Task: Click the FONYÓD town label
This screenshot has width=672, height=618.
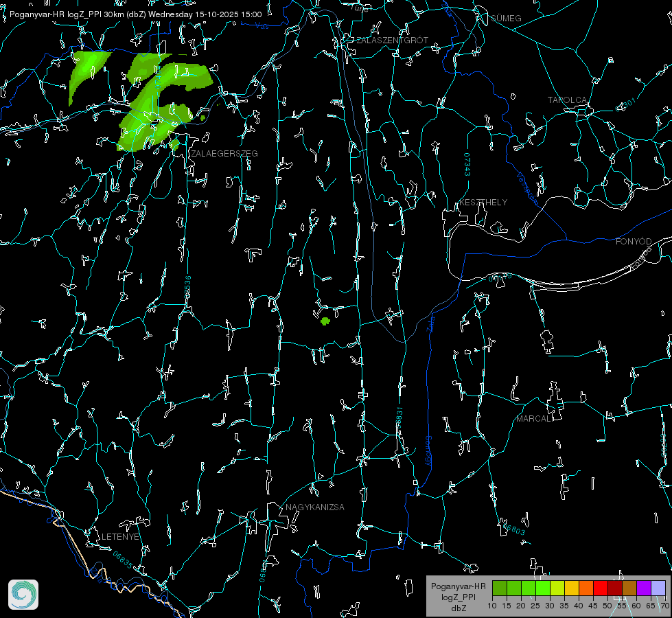Action: (634, 242)
